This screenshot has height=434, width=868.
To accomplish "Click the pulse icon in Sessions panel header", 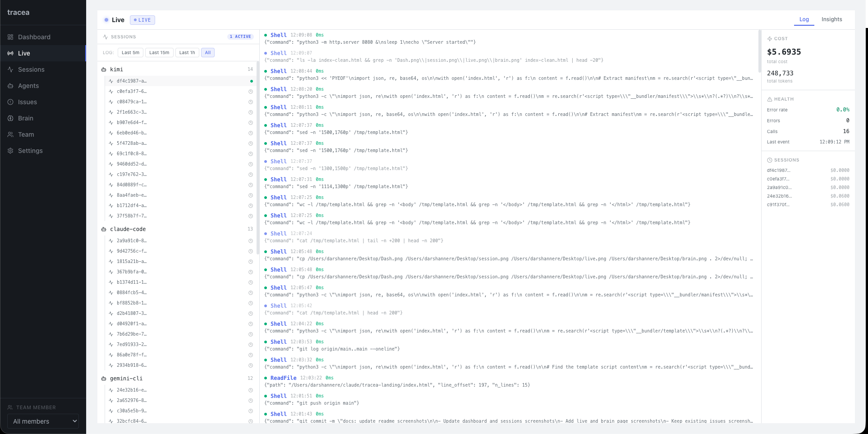I will click(106, 37).
